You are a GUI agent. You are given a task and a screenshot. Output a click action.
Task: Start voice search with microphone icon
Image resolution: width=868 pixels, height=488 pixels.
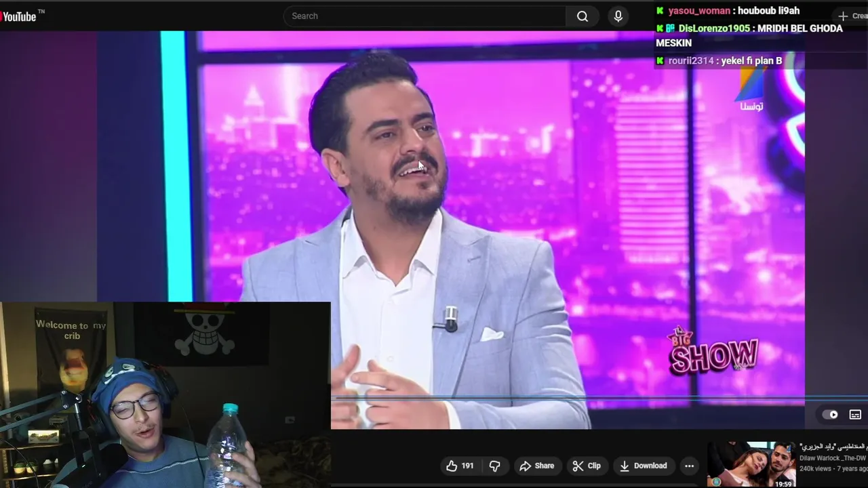(618, 16)
